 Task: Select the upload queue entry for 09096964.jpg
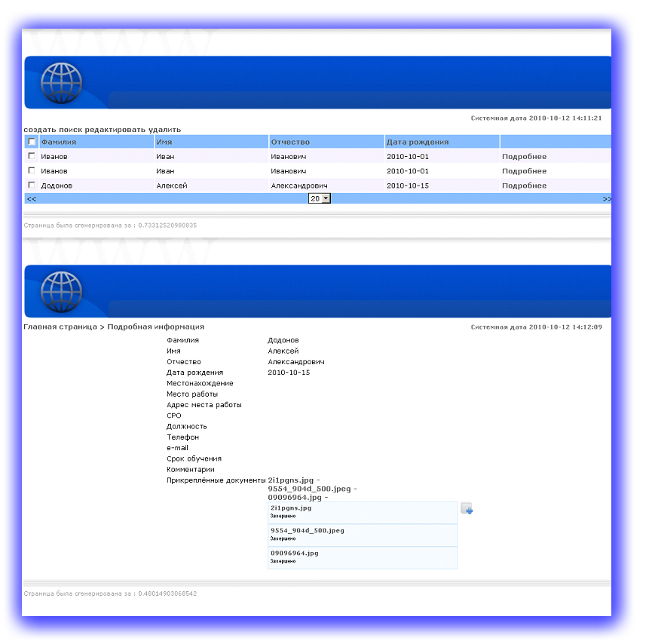pyautogui.click(x=363, y=557)
